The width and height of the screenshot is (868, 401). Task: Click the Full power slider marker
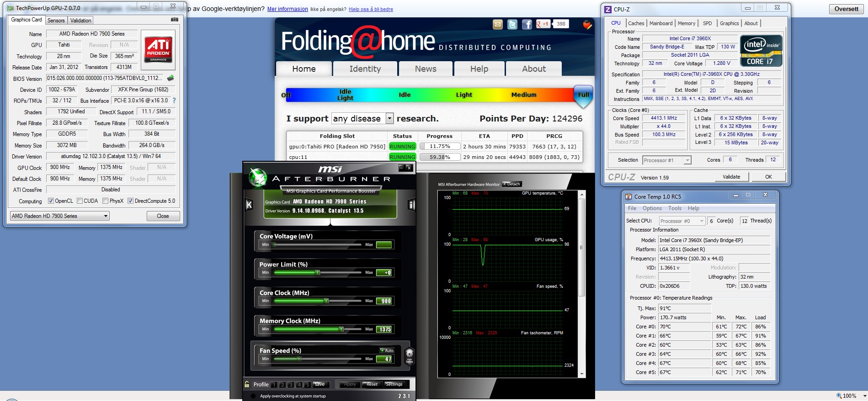[583, 96]
